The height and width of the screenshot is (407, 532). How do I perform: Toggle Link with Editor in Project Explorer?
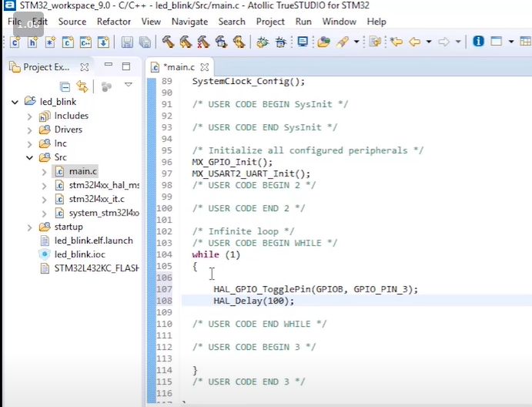click(82, 86)
